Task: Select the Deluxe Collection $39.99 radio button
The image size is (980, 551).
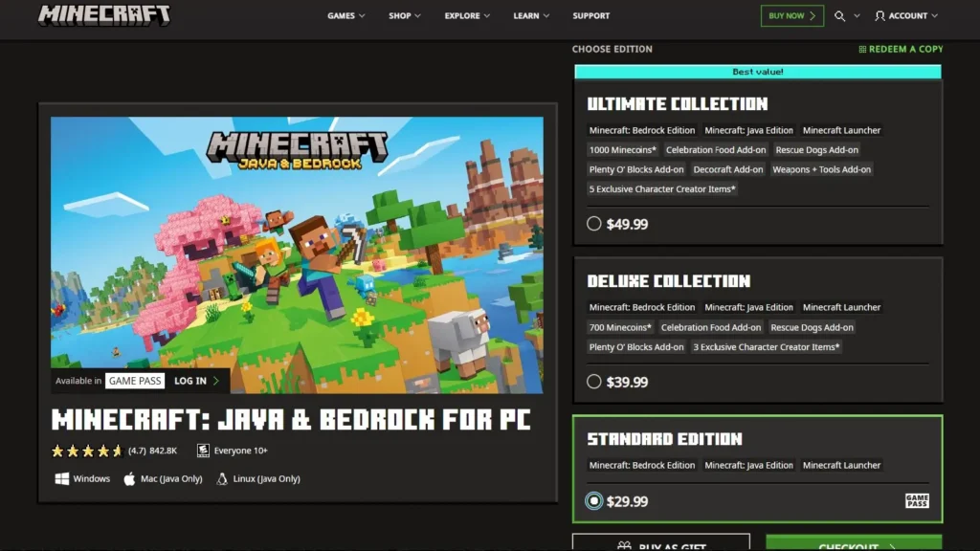Action: point(593,382)
